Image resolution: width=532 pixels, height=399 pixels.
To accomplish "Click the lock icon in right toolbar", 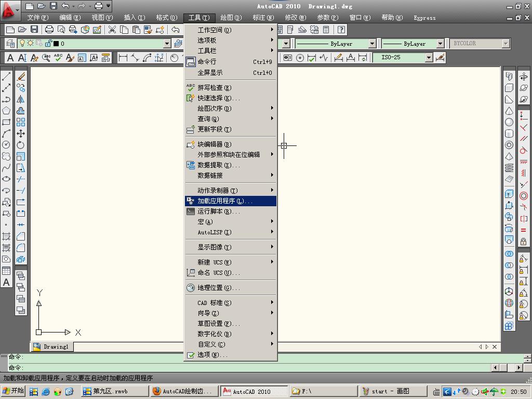I will tap(524, 241).
